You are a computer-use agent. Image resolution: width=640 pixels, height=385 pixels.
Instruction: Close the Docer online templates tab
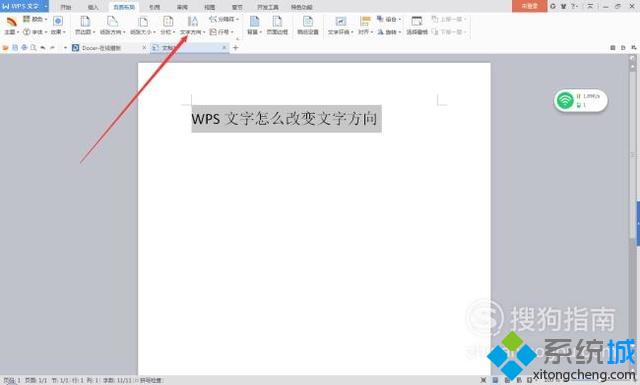pyautogui.click(x=144, y=48)
